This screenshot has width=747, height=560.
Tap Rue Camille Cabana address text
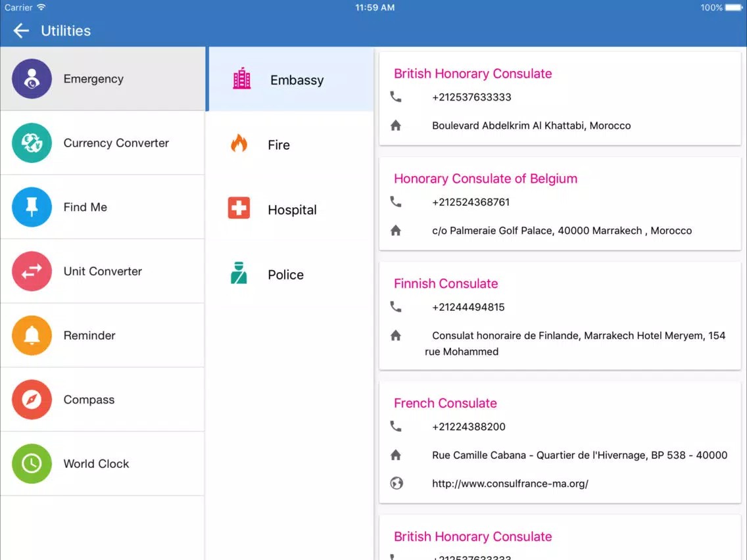(x=579, y=455)
